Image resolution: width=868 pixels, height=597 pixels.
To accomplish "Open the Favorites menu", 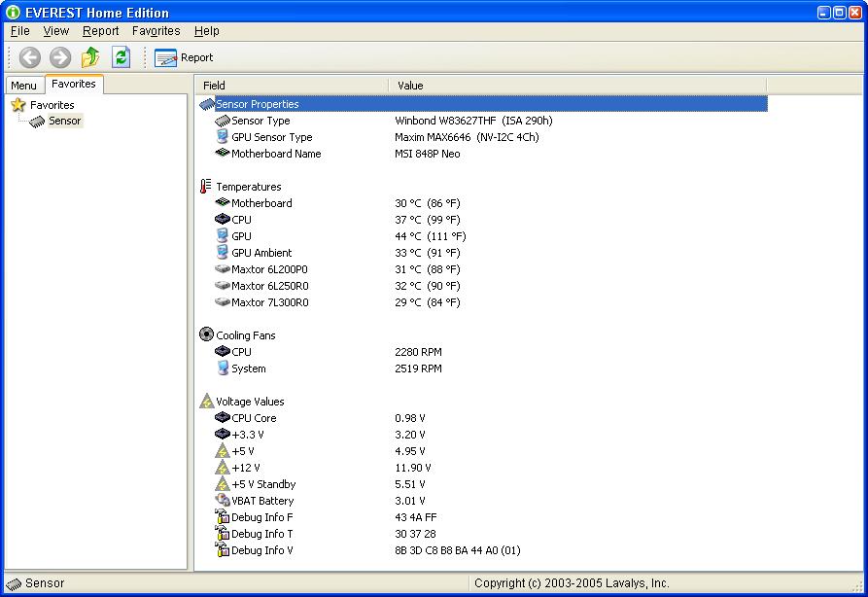I will point(156,31).
